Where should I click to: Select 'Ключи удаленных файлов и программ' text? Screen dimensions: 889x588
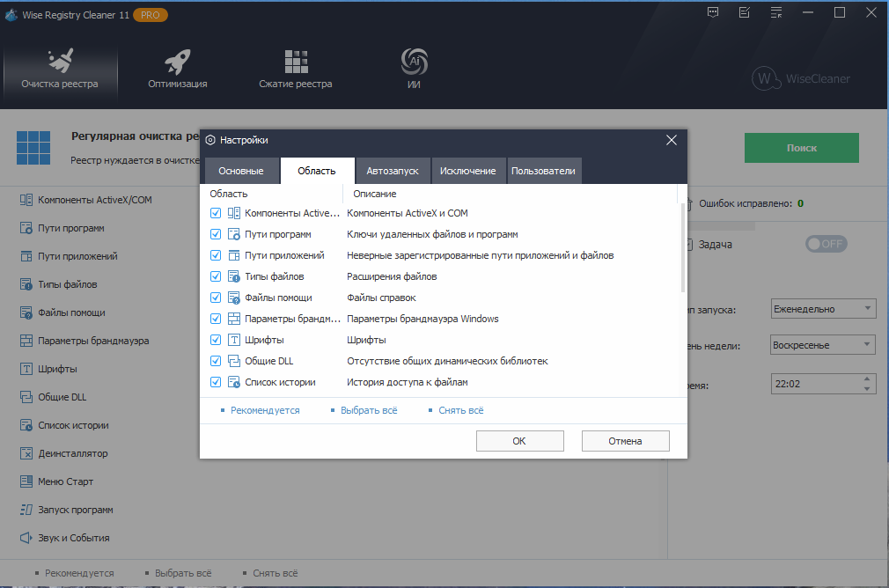(432, 234)
